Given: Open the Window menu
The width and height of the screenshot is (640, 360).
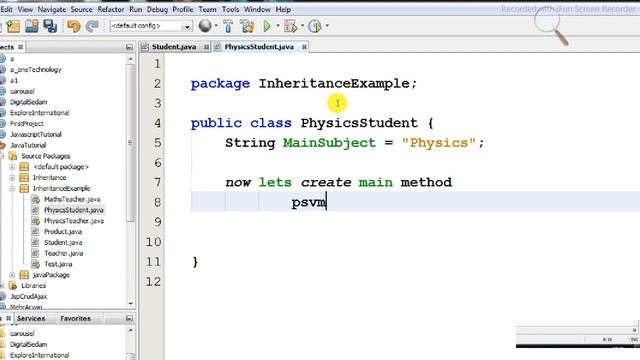Looking at the screenshot, I should click(257, 9).
